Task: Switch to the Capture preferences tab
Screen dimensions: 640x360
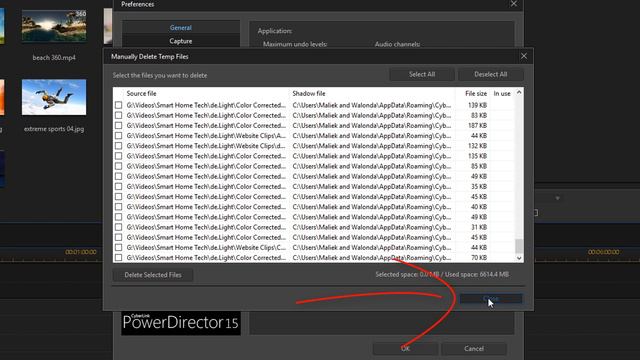Action: (181, 41)
